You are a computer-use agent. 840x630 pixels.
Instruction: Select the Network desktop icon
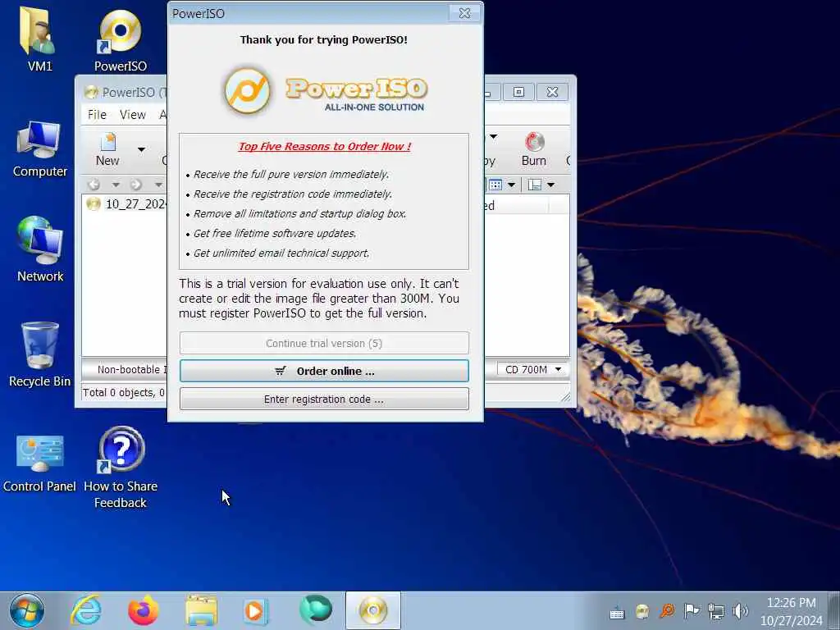click(x=39, y=249)
